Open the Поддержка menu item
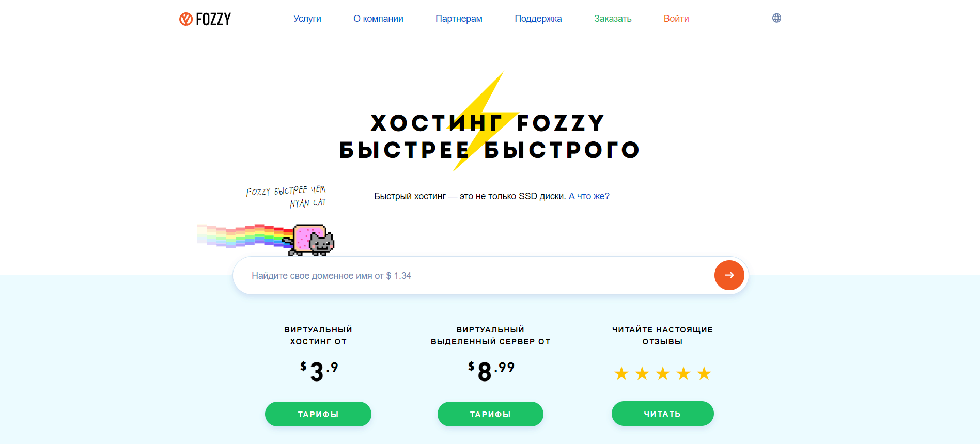 (538, 19)
